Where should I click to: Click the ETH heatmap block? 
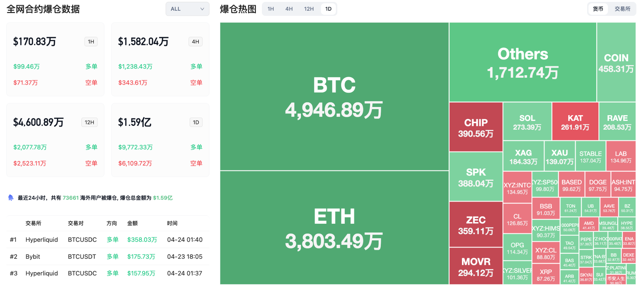pyautogui.click(x=334, y=228)
